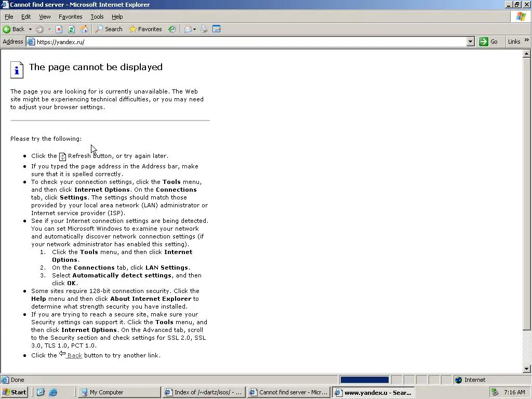Open the Edit menu
Screen dimensions: 532x399
coord(26,17)
